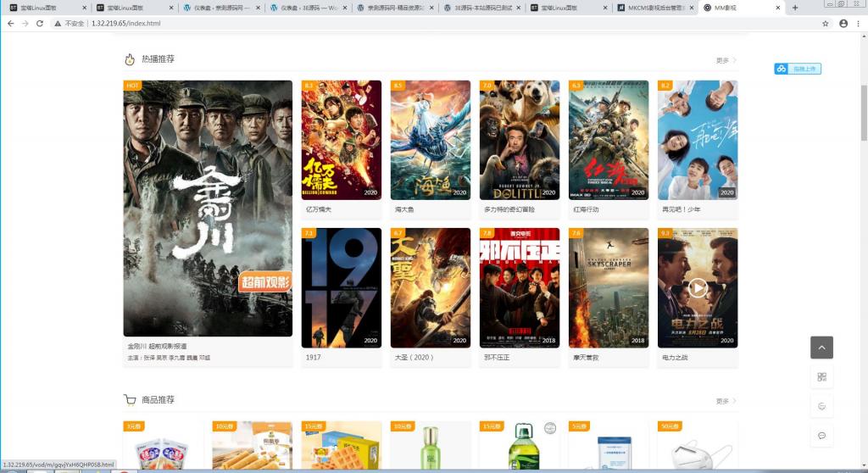This screenshot has height=473, width=868.
Task: Expand 更多 in the 商品推荐 section
Action: [726, 401]
